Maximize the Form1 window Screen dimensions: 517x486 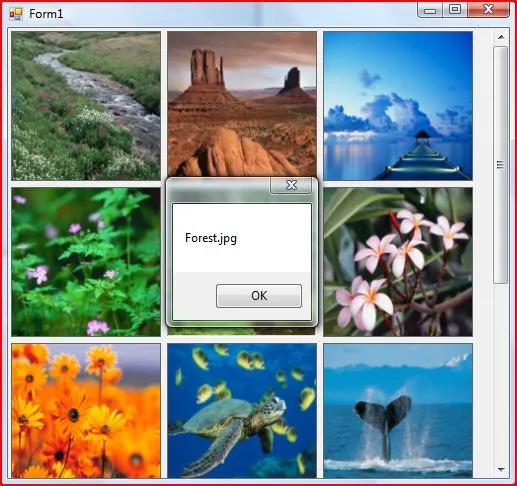(455, 10)
